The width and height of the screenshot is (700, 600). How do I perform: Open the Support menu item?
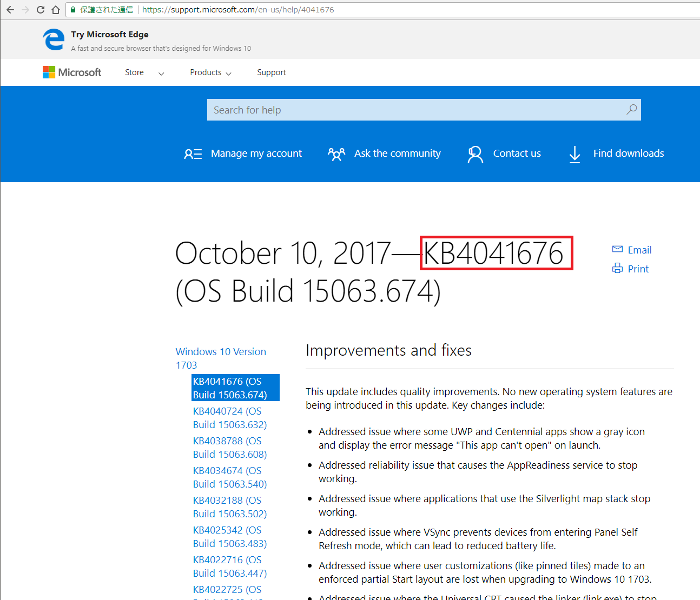pyautogui.click(x=272, y=72)
